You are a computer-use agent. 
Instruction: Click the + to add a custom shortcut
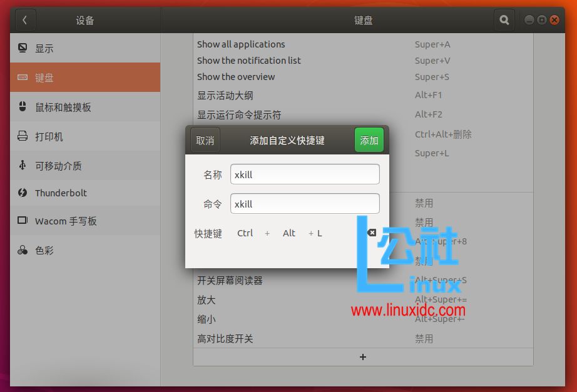click(362, 357)
